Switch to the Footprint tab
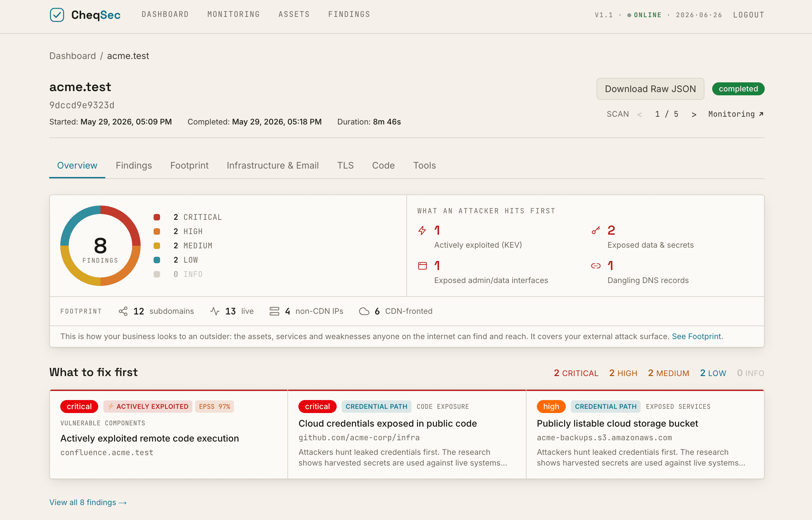This screenshot has width=812, height=520. 189,165
